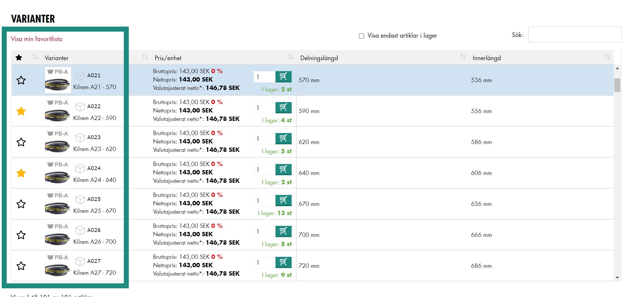This screenshot has width=644, height=297.
Task: Click the Sök search input field
Action: pyautogui.click(x=575, y=34)
